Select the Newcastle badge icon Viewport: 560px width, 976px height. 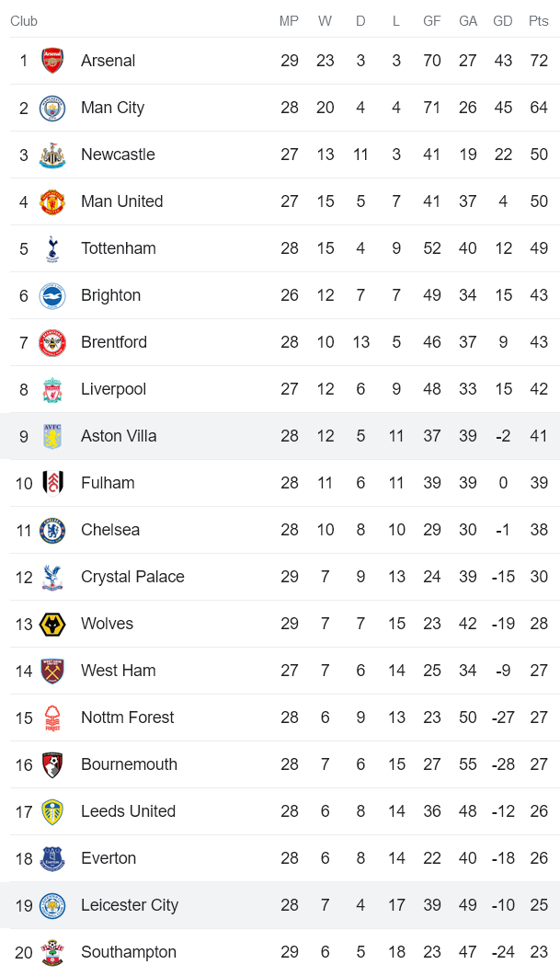pyautogui.click(x=52, y=155)
